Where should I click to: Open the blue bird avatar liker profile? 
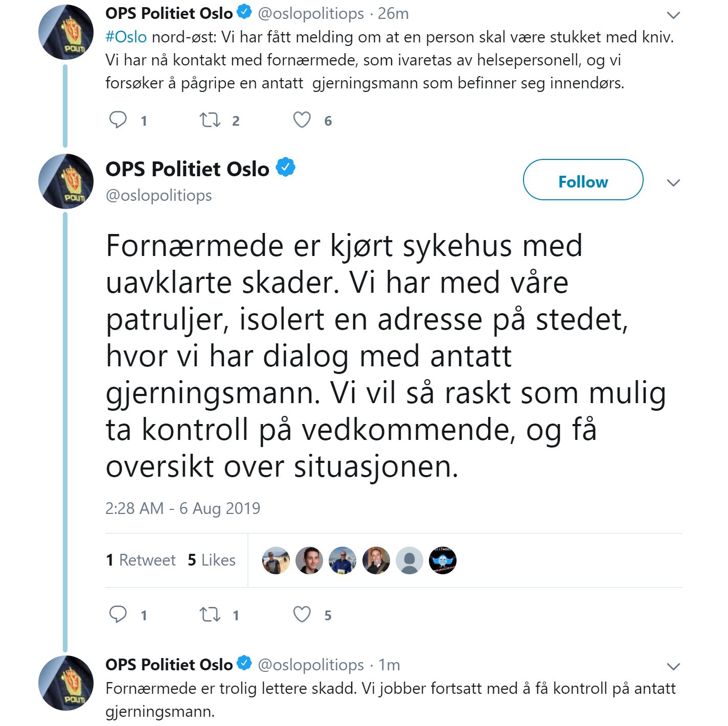click(442, 560)
